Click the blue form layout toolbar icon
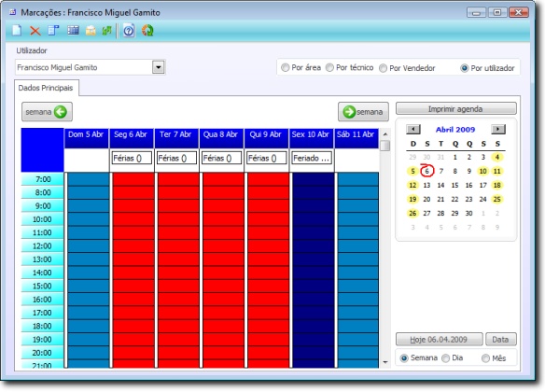Screen dimensions: 545x392 [x=53, y=31]
